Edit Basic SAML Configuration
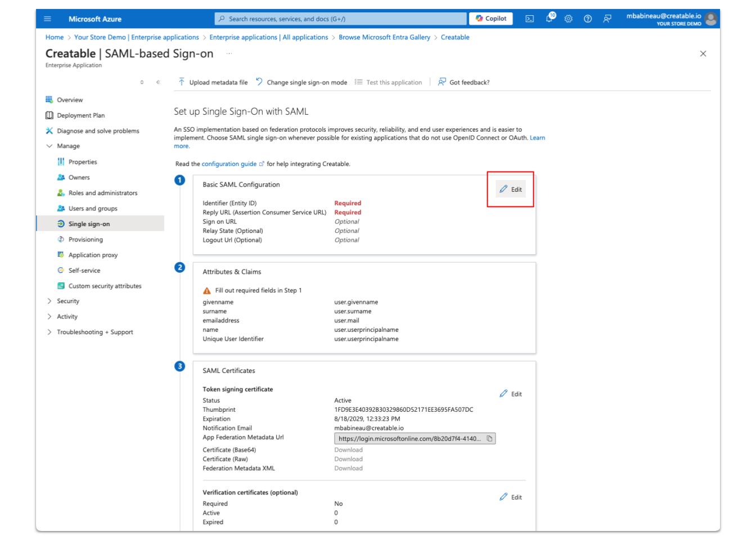The image size is (756, 540). (x=511, y=190)
